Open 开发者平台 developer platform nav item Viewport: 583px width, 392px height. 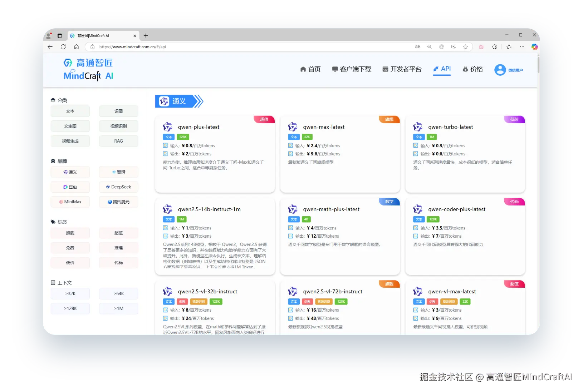click(402, 69)
